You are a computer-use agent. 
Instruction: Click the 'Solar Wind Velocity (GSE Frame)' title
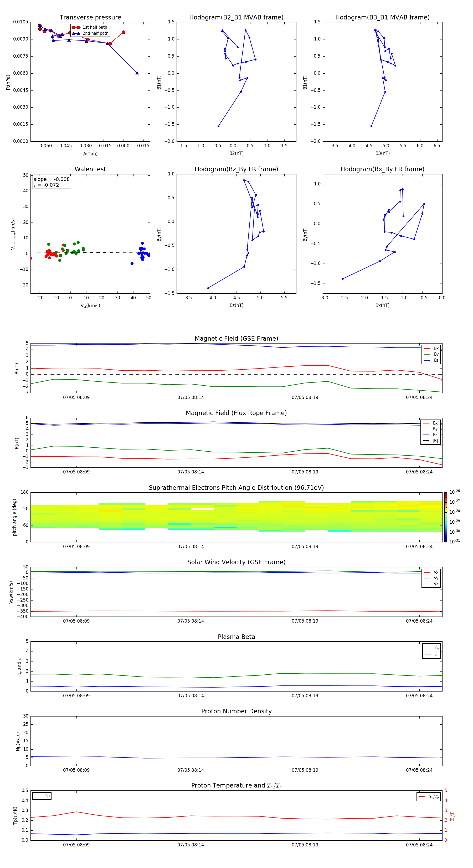(x=236, y=562)
